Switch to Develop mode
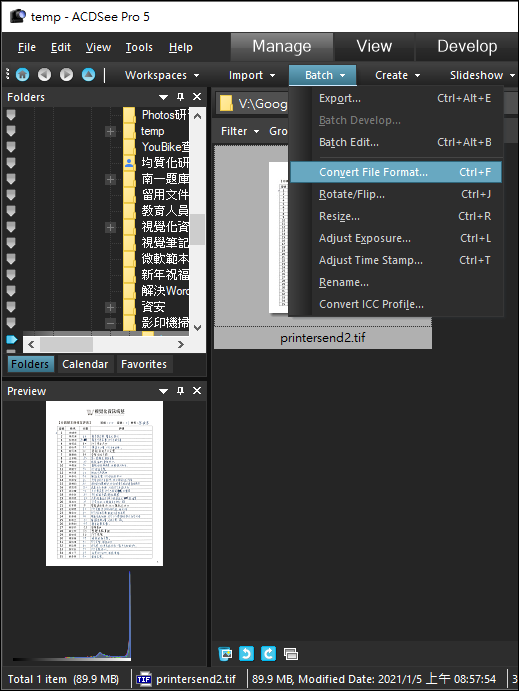 click(467, 47)
